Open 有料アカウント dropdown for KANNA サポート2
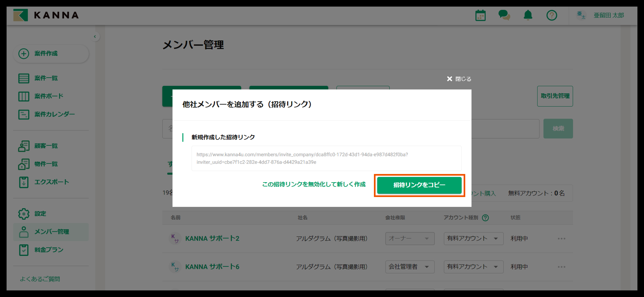The image size is (644, 297). point(473,238)
